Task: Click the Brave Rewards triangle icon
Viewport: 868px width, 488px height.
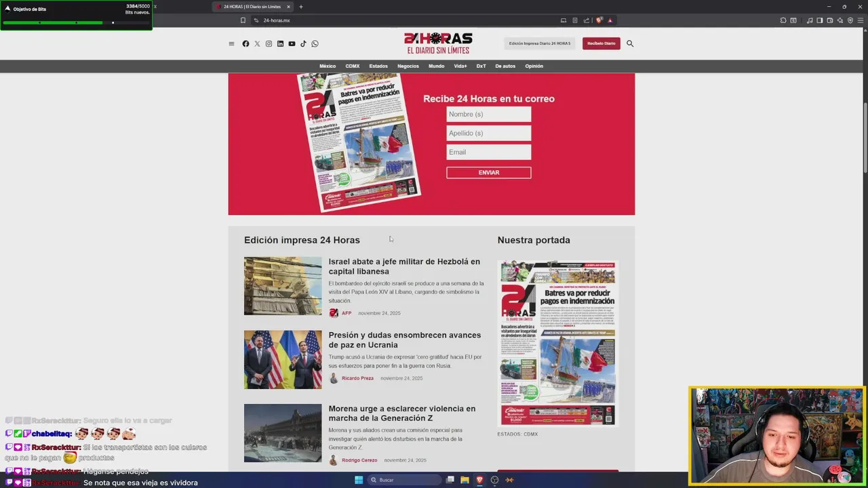Action: 610,20
